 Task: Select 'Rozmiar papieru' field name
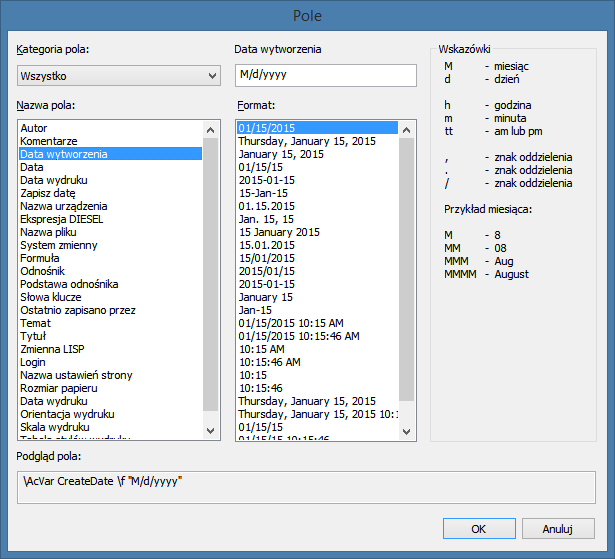[58, 388]
